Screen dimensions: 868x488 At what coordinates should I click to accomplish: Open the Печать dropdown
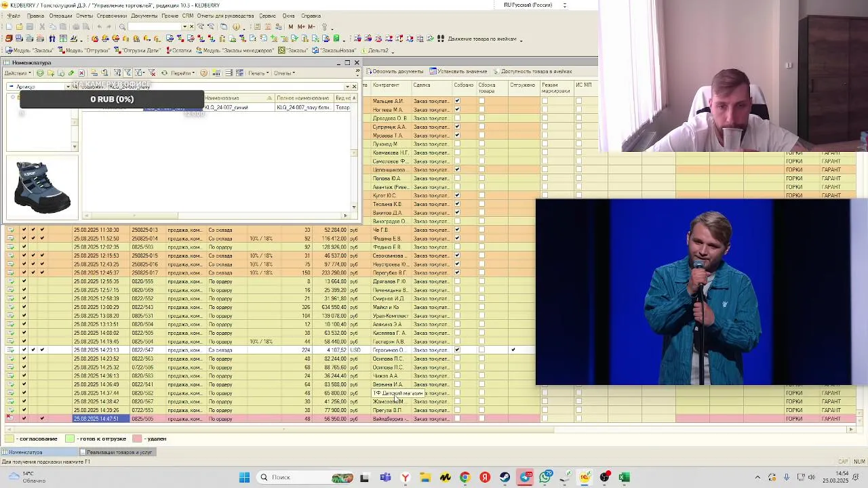click(258, 73)
